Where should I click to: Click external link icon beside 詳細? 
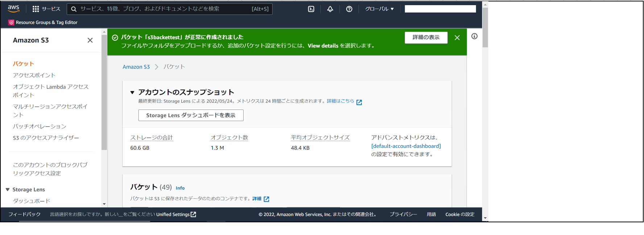coord(267,199)
